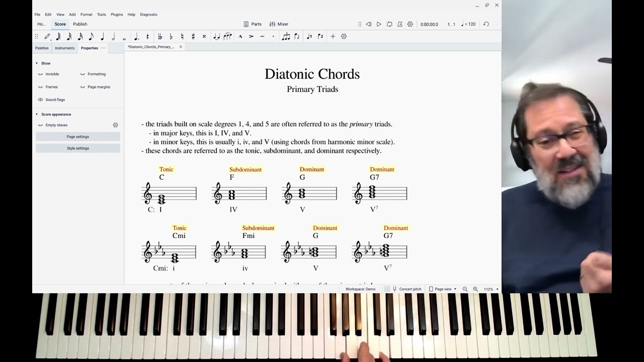This screenshot has height=362, width=644.
Task: Apply sharp accidental
Action: coord(193,36)
